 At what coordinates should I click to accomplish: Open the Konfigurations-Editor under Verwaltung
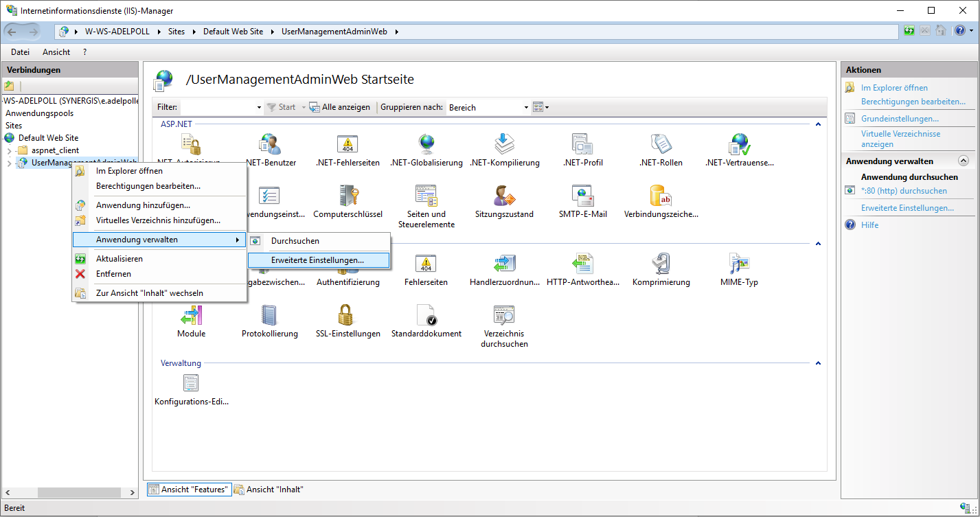click(191, 383)
